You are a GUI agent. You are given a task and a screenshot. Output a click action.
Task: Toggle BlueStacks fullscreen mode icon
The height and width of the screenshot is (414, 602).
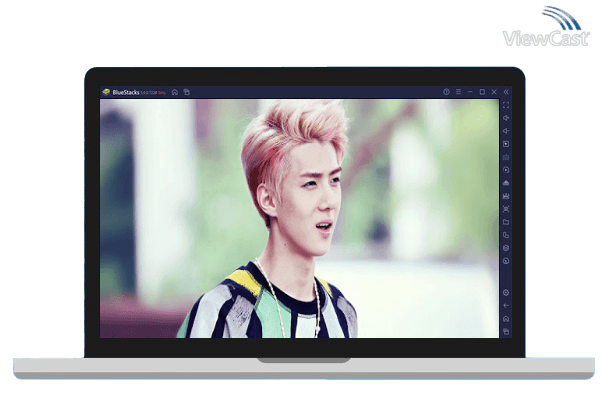506,105
